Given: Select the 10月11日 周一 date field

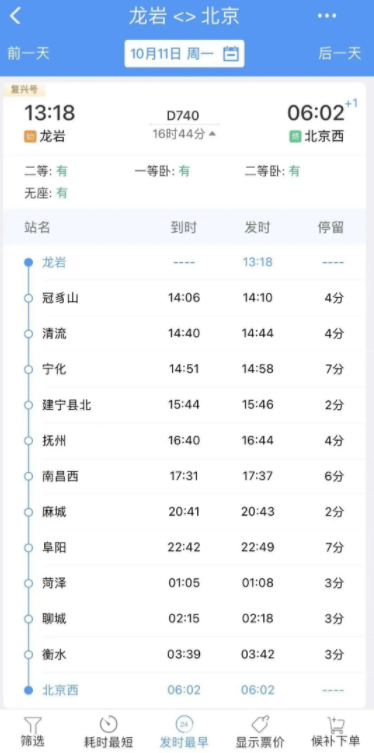Looking at the screenshot, I should click(184, 53).
